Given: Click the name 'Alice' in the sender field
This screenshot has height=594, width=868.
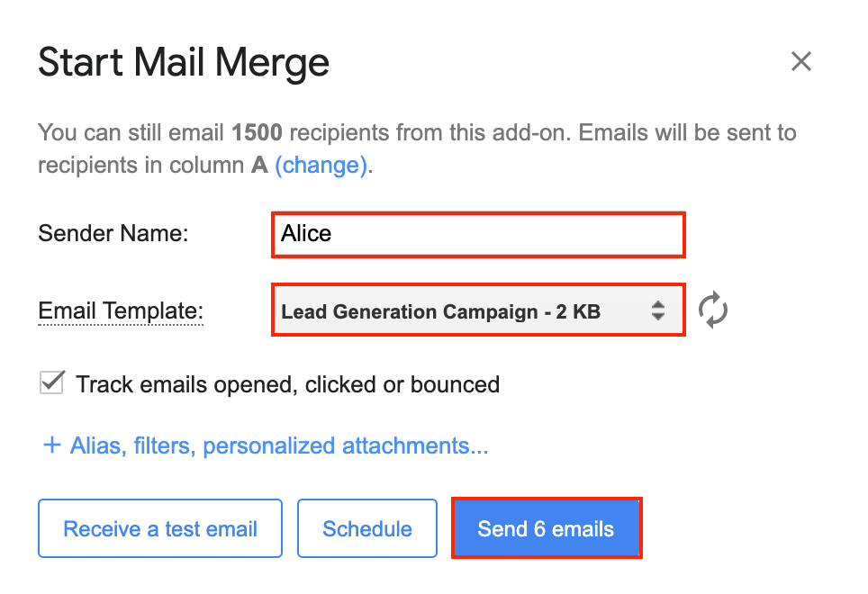Looking at the screenshot, I should 306,234.
